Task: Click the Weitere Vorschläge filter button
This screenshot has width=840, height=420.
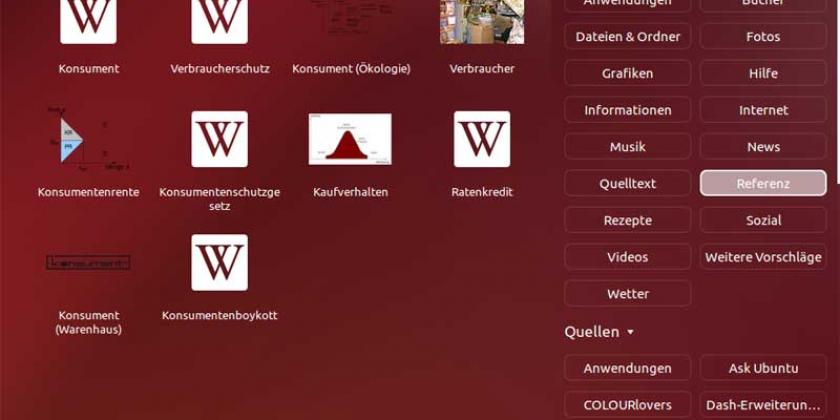Action: coord(763,257)
